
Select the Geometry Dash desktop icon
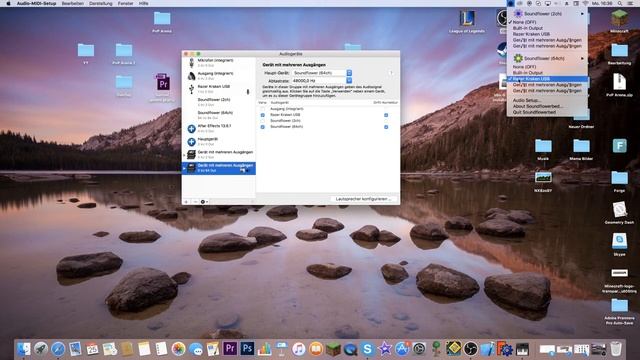click(619, 213)
